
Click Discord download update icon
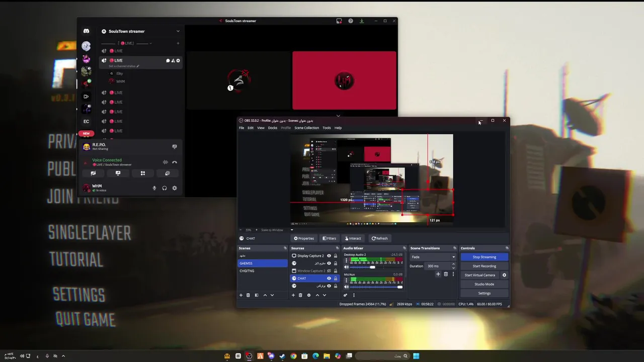tap(362, 21)
